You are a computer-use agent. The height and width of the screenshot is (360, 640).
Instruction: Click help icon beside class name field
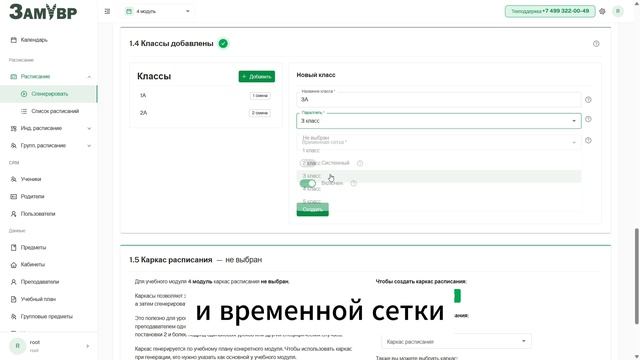point(588,100)
